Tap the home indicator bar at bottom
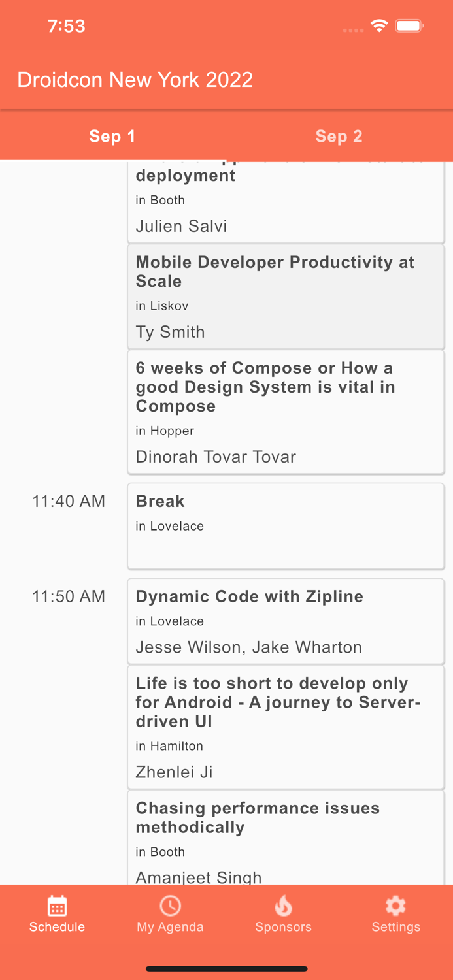 226,969
